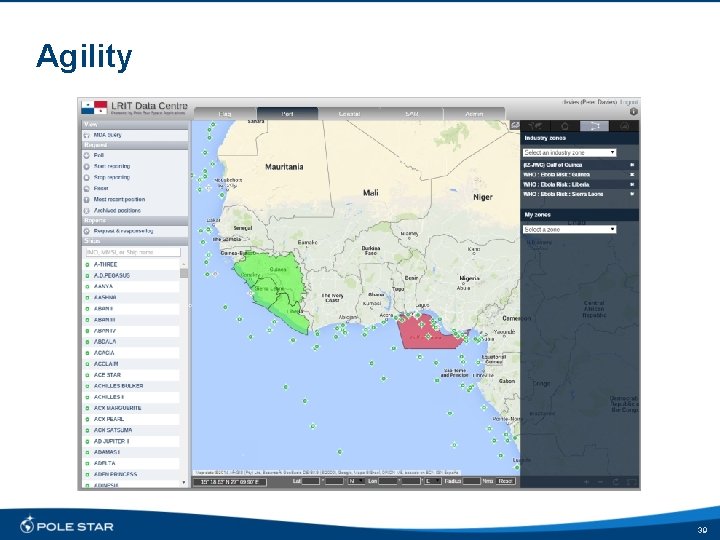
Task: Open the Flag tab
Action: [x=225, y=113]
